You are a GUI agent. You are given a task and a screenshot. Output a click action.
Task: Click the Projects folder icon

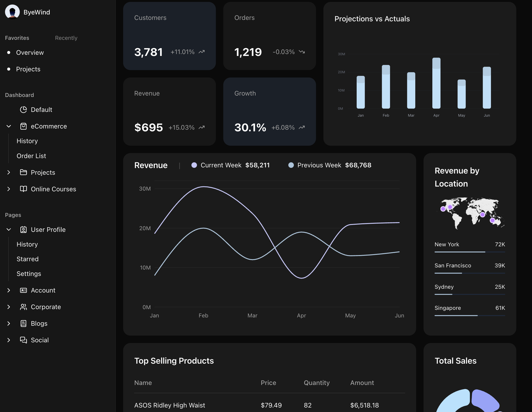(x=23, y=172)
